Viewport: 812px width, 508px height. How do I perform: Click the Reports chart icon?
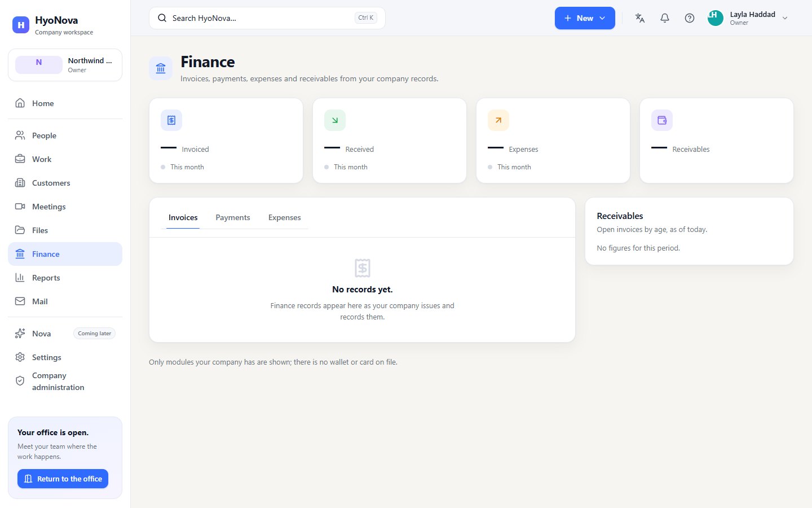coord(20,278)
